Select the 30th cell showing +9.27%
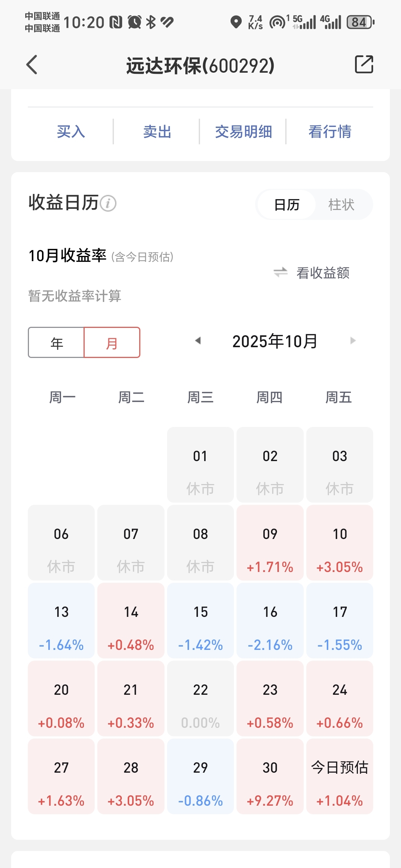Screen dimensions: 401x868 (x=270, y=776)
